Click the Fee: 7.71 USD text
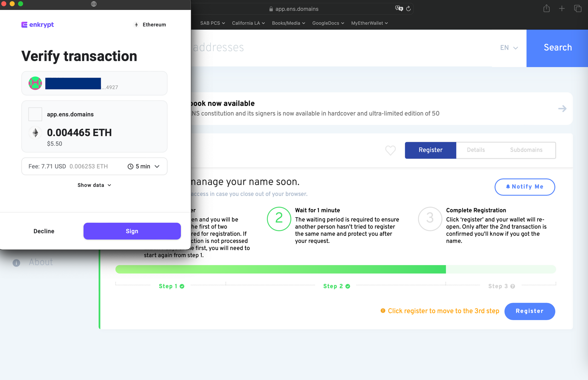This screenshot has height=380, width=588. pos(47,166)
